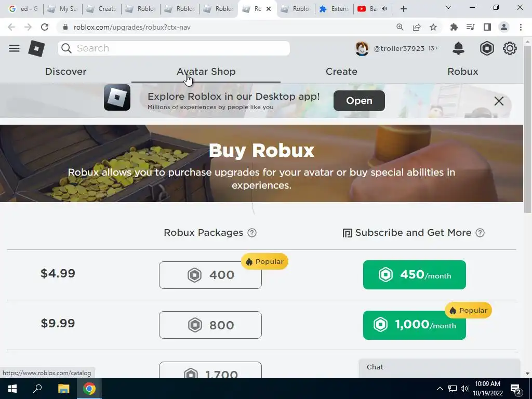The height and width of the screenshot is (399, 532).
Task: Click Subscribe and Get More help icon
Action: [x=480, y=233]
